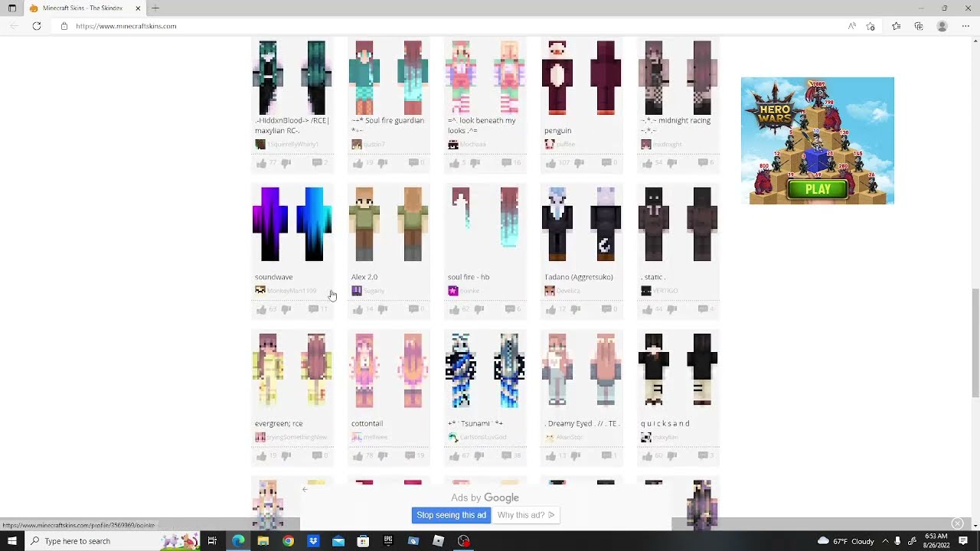The height and width of the screenshot is (551, 980).
Task: Open cottontail skin comments icon
Action: click(x=410, y=456)
